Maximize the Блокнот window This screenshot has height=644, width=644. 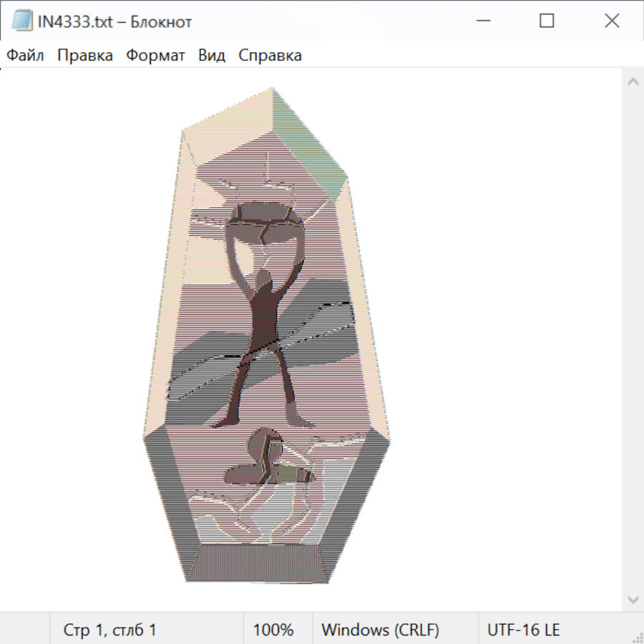(547, 21)
